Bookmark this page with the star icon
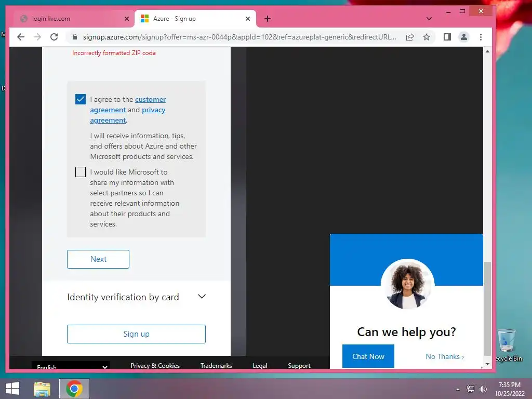Viewport: 532px width, 399px height. 427,37
